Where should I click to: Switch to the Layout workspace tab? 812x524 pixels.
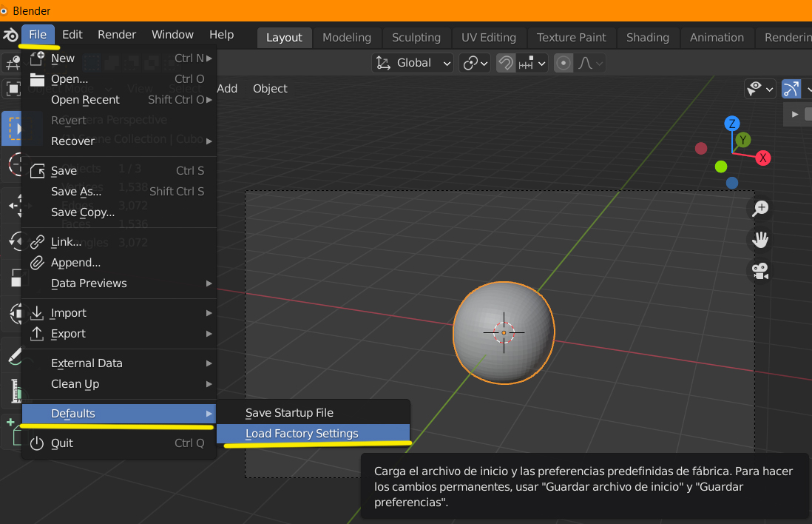pos(284,38)
